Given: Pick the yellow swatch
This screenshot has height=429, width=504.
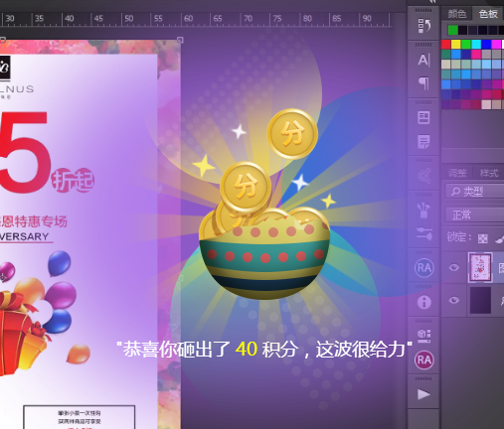Looking at the screenshot, I should point(456,45).
